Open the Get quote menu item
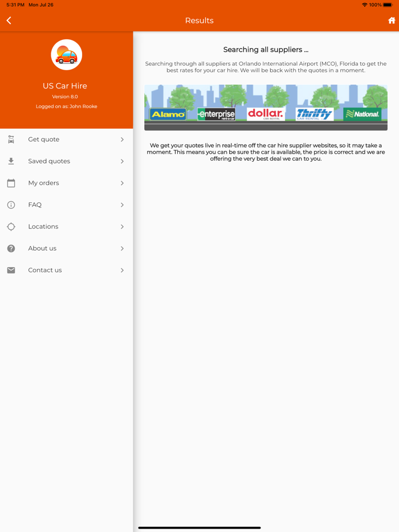Image resolution: width=399 pixels, height=532 pixels. (67, 140)
